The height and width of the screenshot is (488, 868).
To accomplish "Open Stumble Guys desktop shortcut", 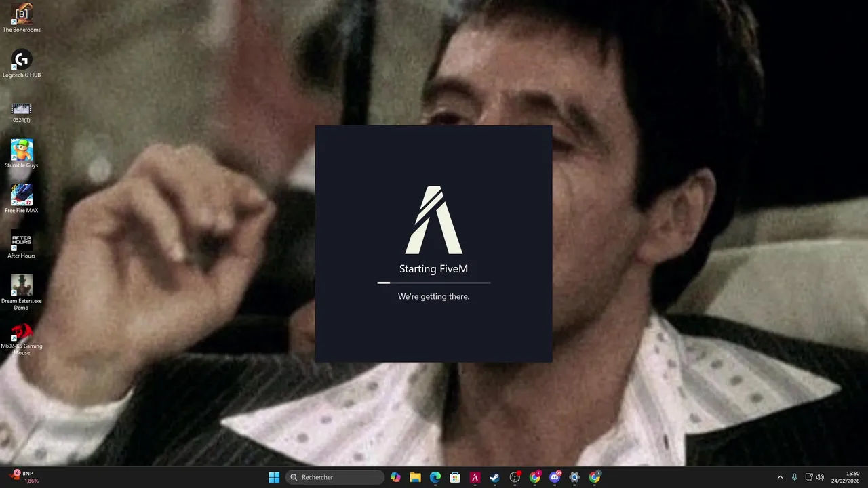I will 22,154.
